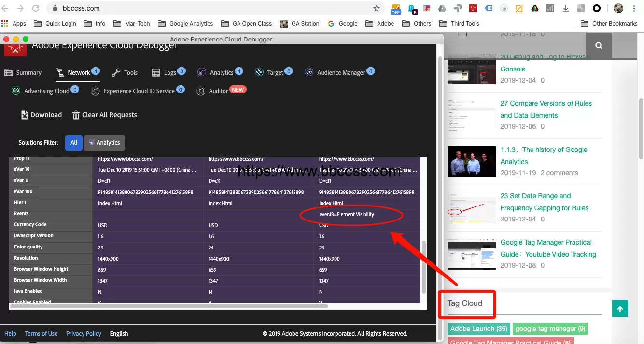Open the Chrome profile avatar
Viewport: 644px width, 344px height.
[618, 8]
